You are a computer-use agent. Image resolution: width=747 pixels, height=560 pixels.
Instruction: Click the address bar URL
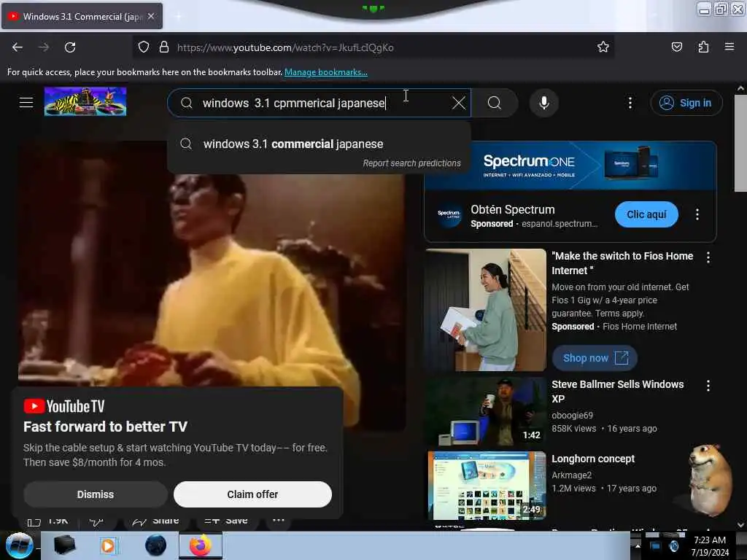pyautogui.click(x=285, y=47)
